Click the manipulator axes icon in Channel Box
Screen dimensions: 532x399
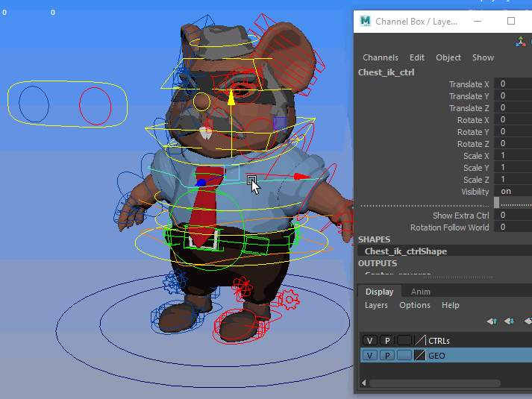click(521, 41)
